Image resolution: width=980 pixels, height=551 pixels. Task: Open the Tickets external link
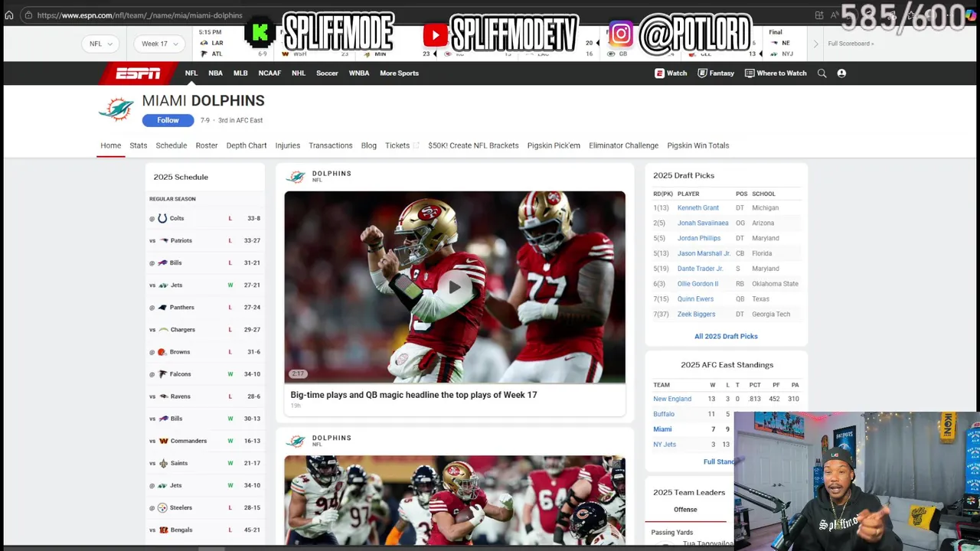(x=402, y=145)
